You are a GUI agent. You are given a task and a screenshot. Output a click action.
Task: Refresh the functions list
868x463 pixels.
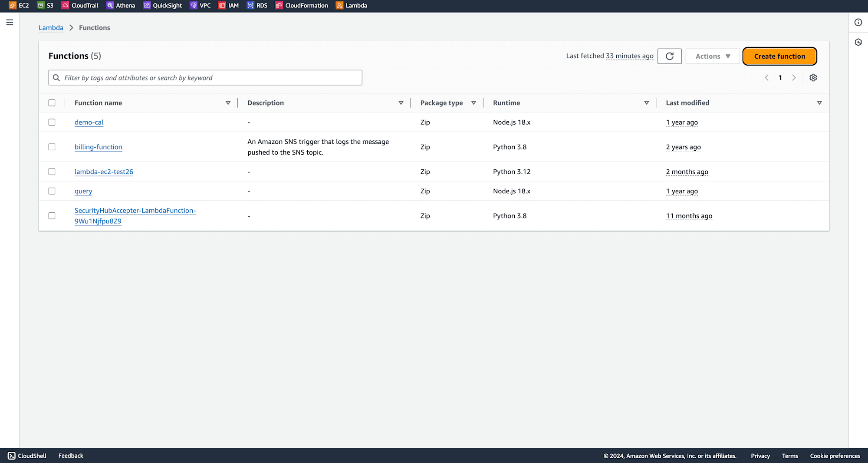(x=669, y=56)
